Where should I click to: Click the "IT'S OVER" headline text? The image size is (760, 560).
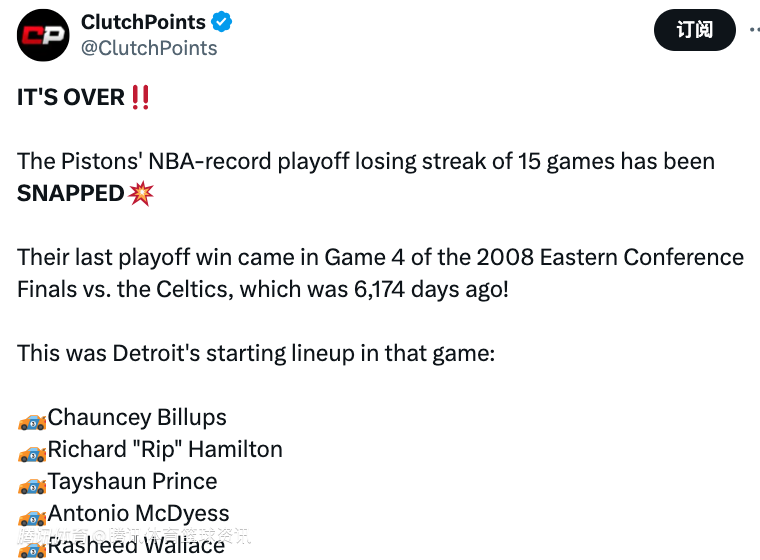(71, 97)
